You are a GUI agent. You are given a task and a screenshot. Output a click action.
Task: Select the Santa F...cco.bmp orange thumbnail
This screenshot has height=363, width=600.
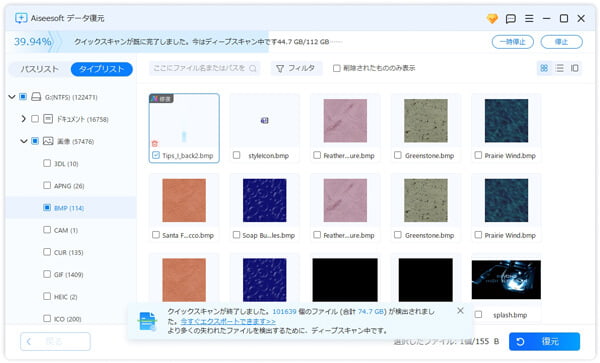[x=184, y=200]
